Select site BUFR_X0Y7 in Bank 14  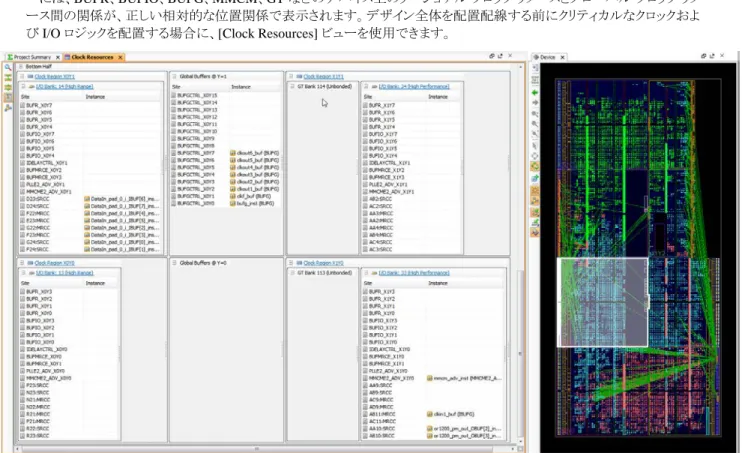pos(90,106)
